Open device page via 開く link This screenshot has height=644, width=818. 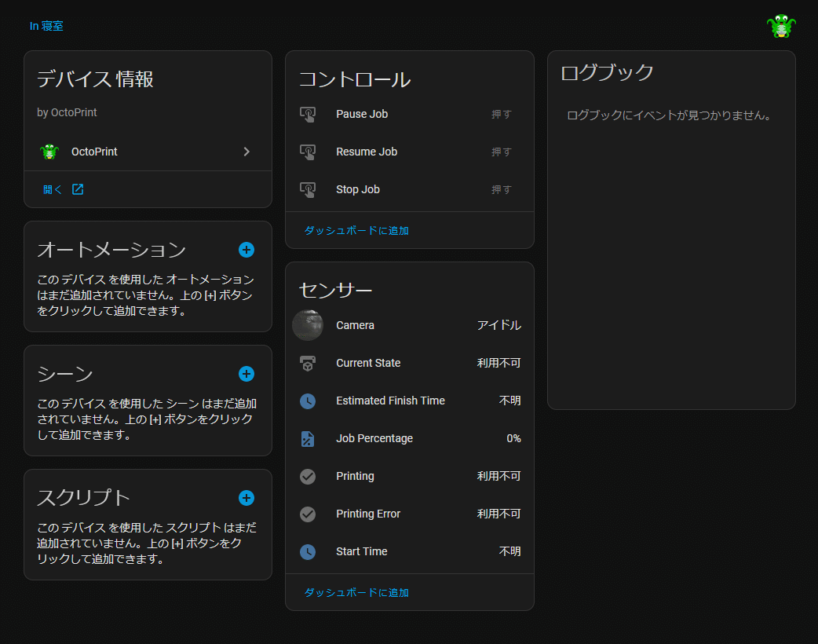(52, 189)
